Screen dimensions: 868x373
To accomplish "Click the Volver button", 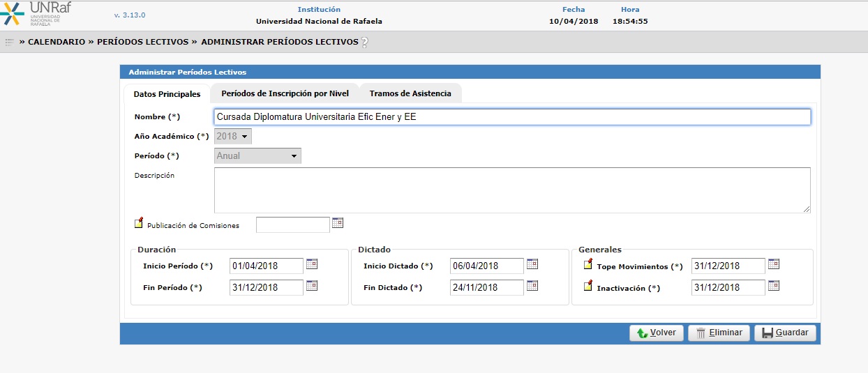I will 656,333.
